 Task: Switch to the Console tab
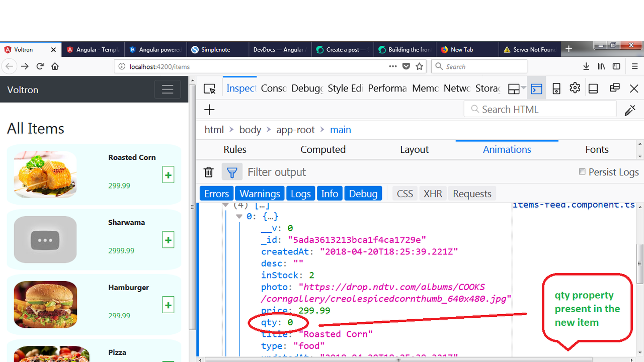pos(273,88)
